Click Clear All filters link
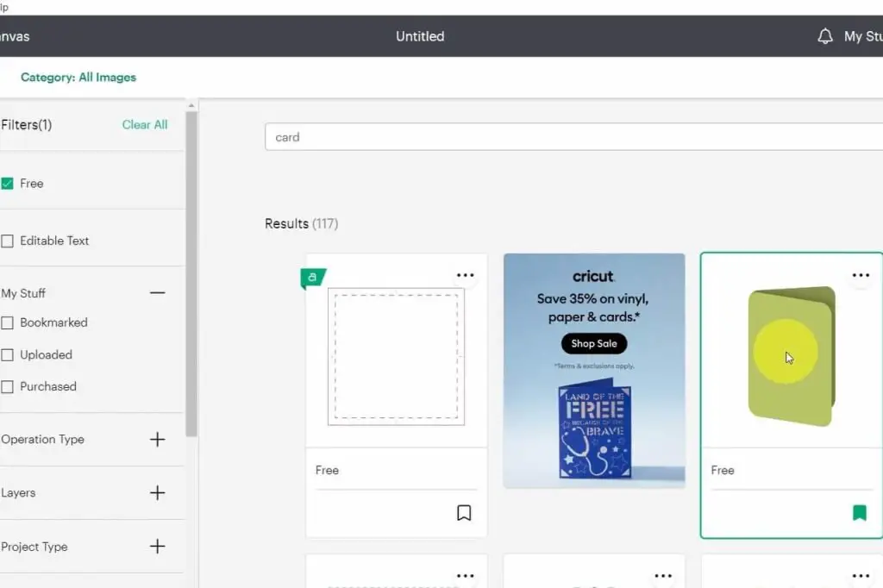This screenshot has height=588, width=883. tap(145, 125)
